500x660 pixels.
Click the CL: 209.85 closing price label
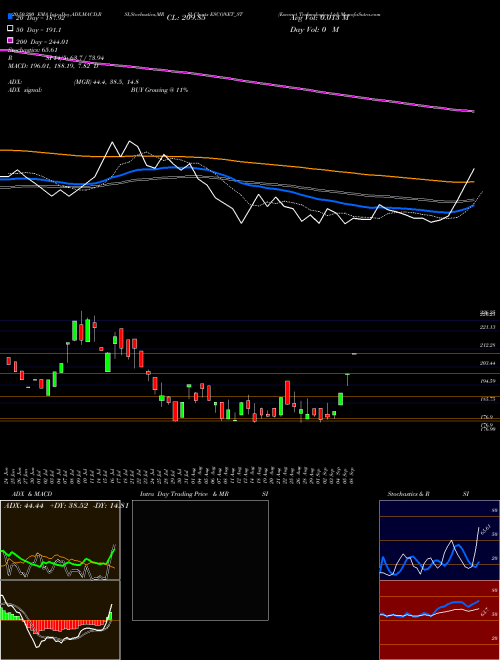(x=186, y=18)
